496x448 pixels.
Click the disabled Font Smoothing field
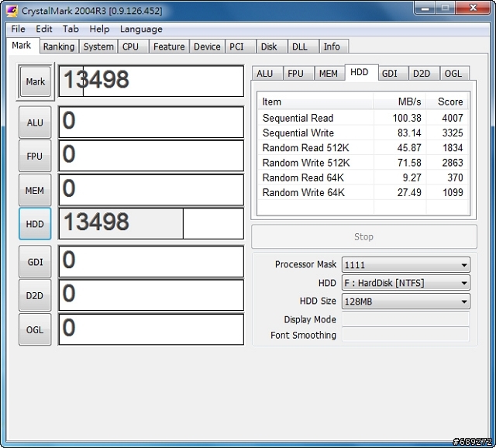tap(406, 335)
